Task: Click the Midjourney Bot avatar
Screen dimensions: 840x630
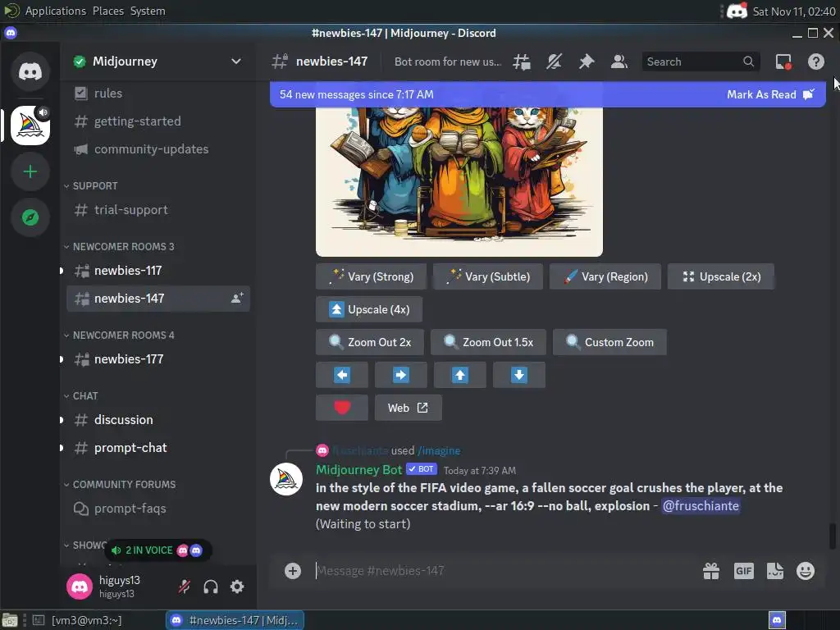Action: click(x=286, y=479)
